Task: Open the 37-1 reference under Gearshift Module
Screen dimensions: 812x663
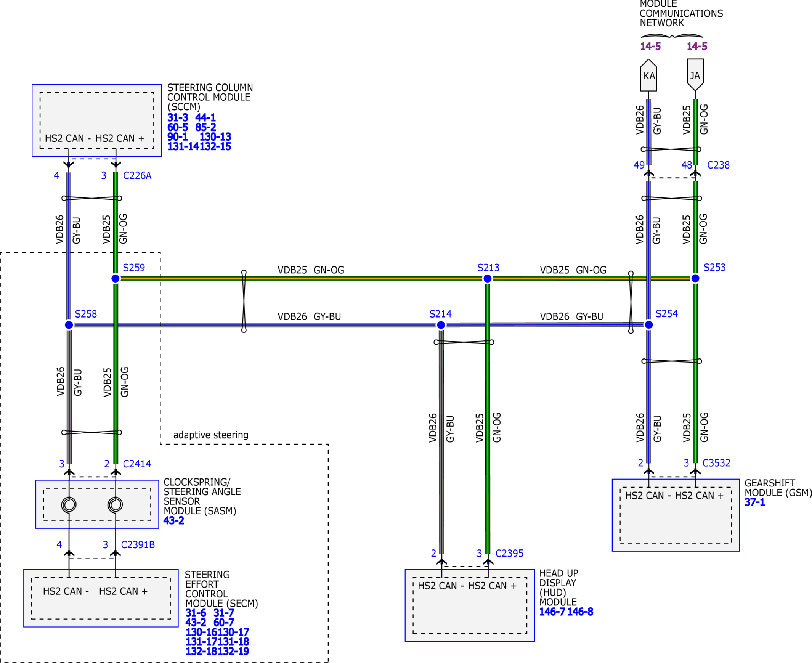Action: (x=755, y=502)
